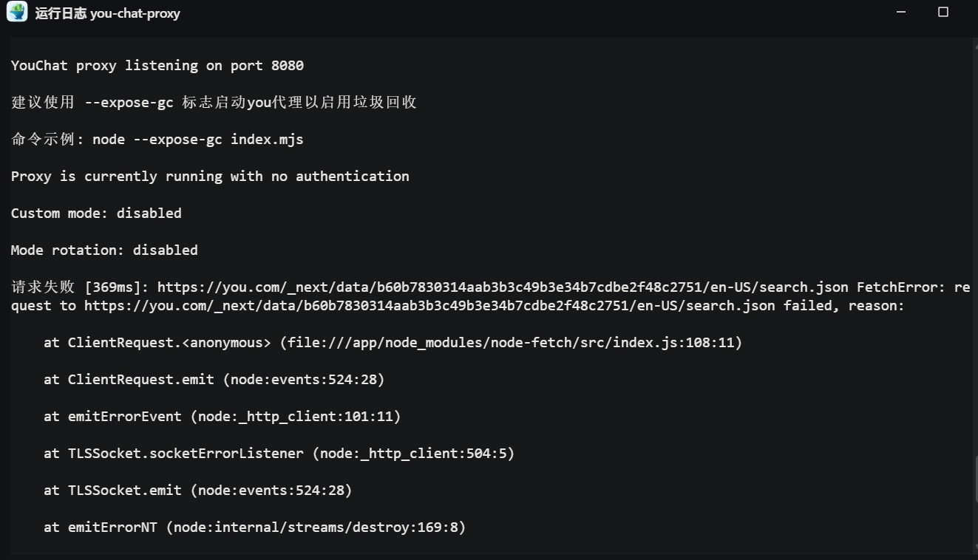The image size is (978, 560).
Task: Maximize the you-chat-proxy log window
Action: point(943,13)
